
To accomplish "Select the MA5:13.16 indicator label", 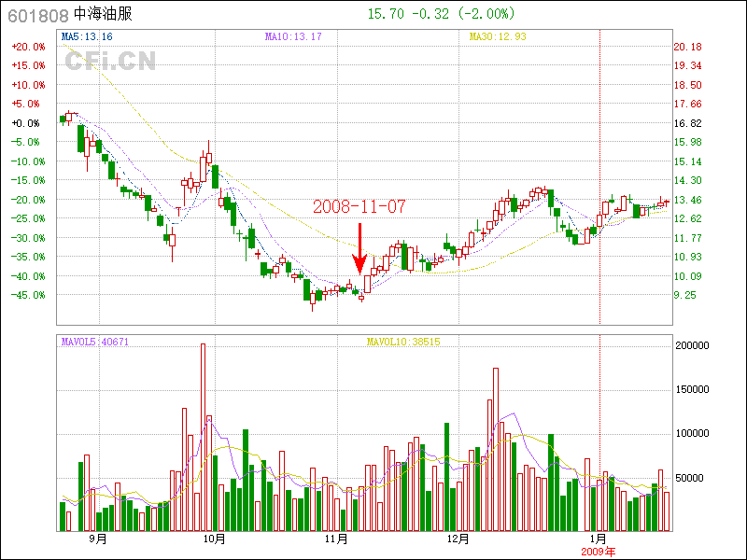I will pyautogui.click(x=87, y=37).
